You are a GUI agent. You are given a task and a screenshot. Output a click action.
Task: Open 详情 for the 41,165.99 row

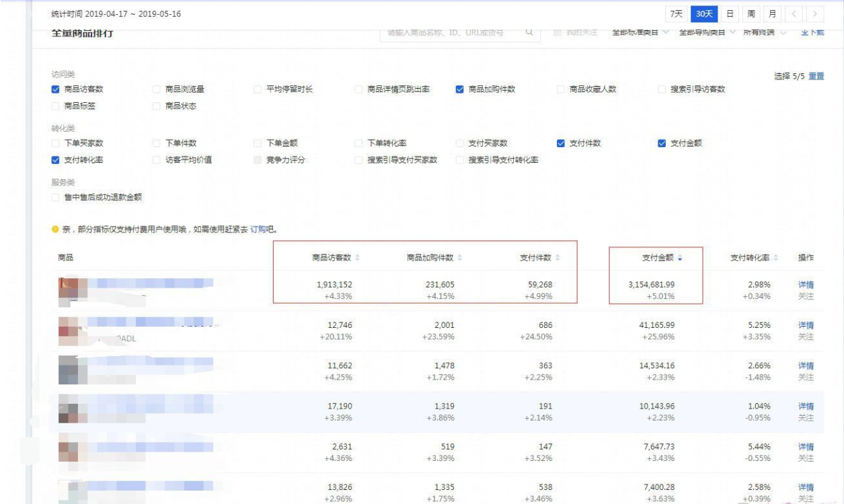click(806, 325)
